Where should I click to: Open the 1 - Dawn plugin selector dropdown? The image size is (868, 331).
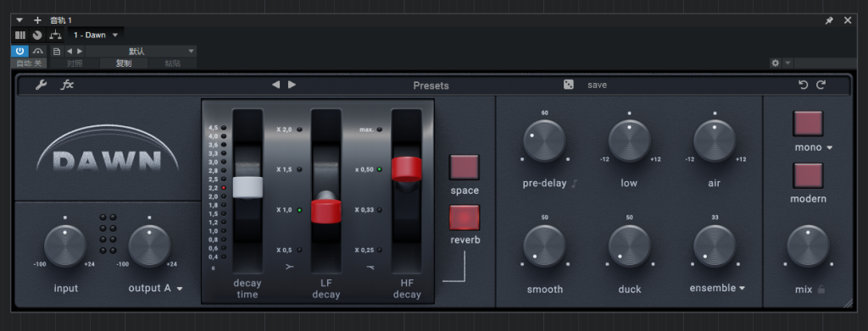pyautogui.click(x=96, y=35)
